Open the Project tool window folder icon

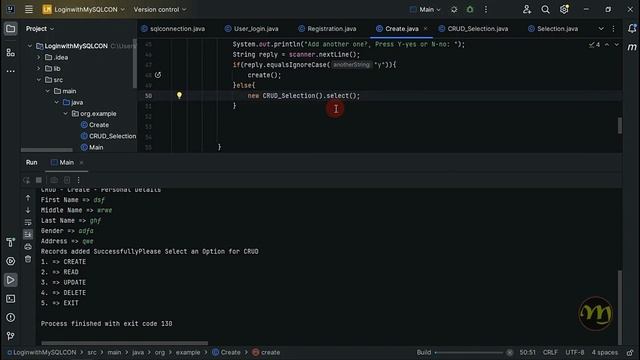11,29
